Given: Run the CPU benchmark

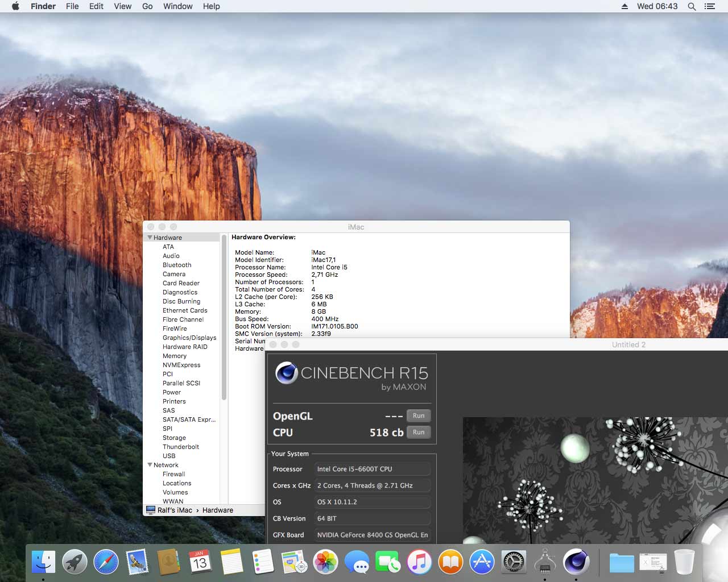Looking at the screenshot, I should coord(419,432).
